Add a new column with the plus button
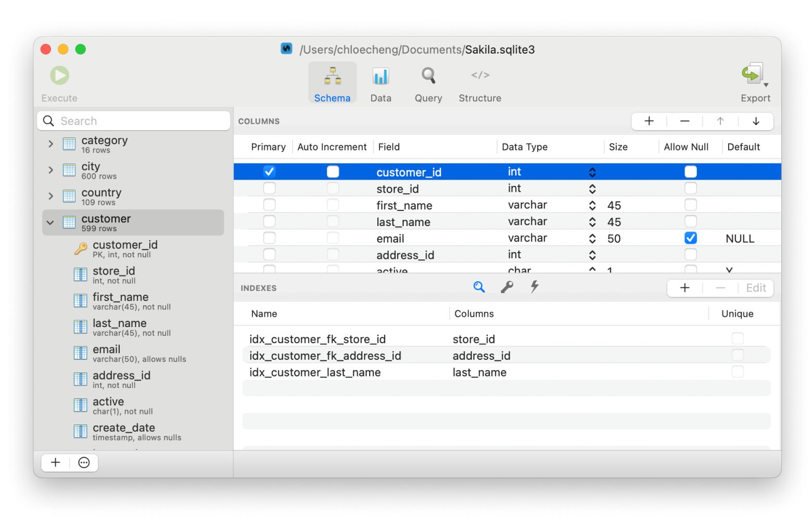 click(x=649, y=121)
